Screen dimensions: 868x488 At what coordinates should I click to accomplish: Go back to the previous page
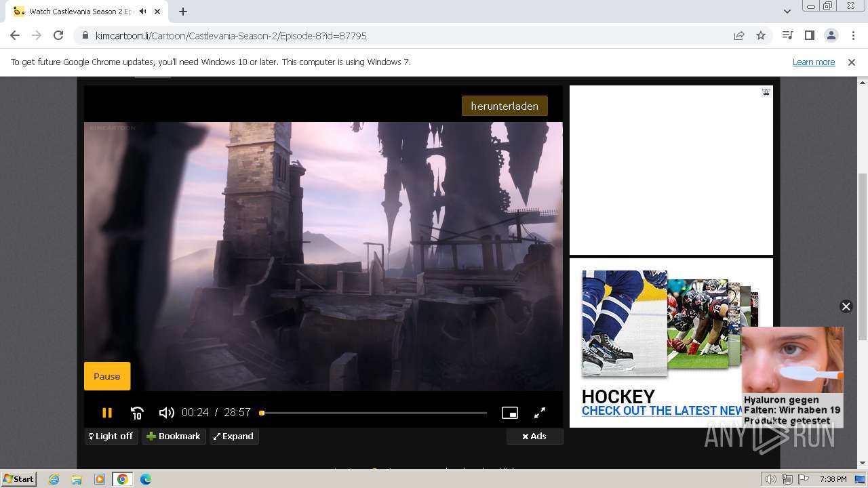click(15, 35)
